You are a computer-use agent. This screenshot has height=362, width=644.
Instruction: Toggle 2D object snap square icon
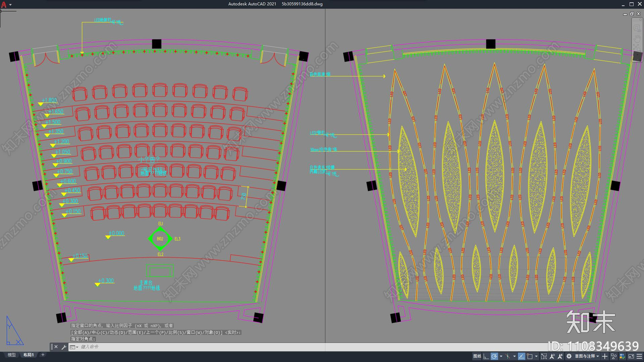(x=530, y=356)
